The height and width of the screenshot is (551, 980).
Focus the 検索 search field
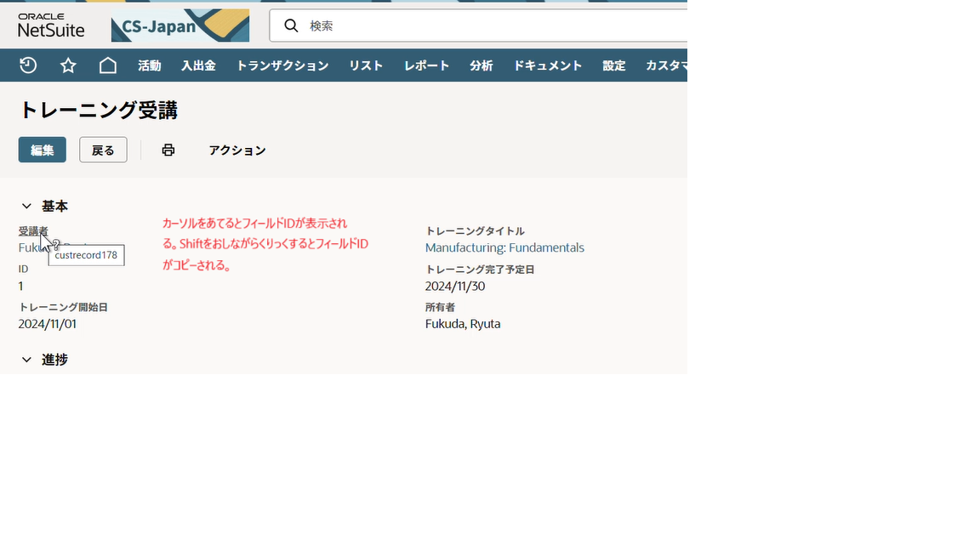click(x=478, y=26)
